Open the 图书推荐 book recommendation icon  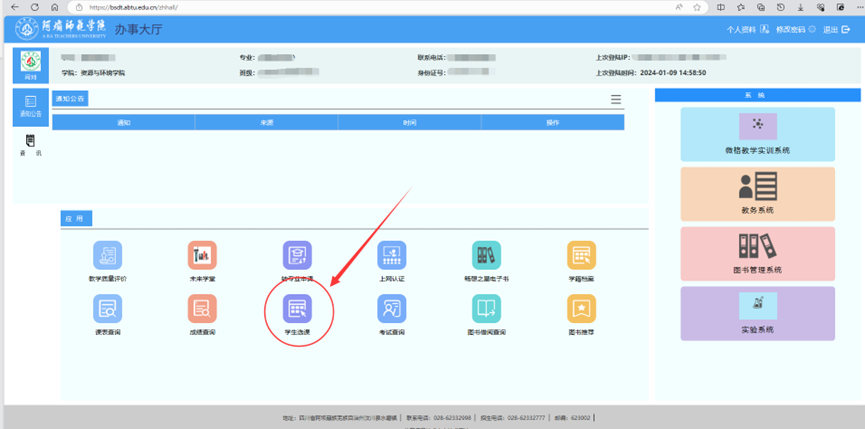click(x=581, y=308)
